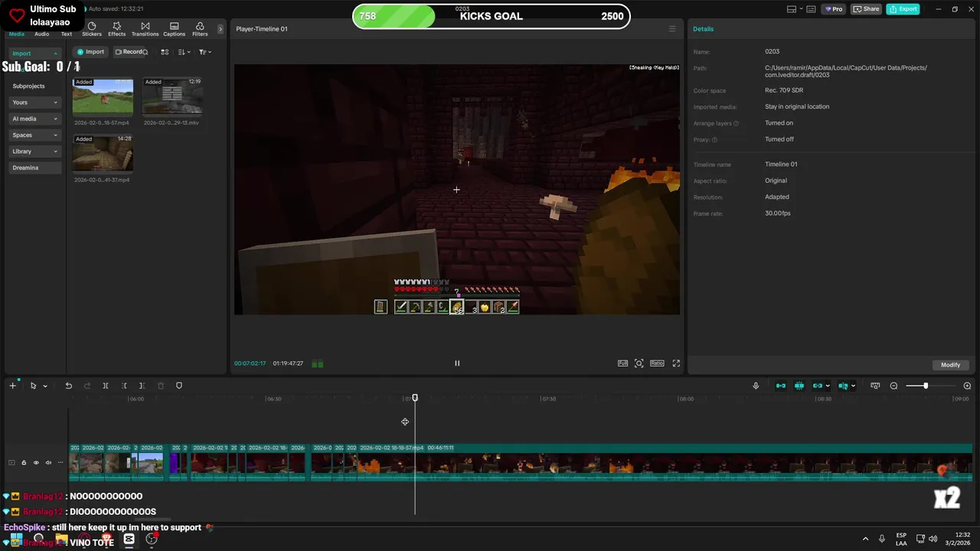The width and height of the screenshot is (980, 551).
Task: Expand the Library section
Action: (x=35, y=152)
